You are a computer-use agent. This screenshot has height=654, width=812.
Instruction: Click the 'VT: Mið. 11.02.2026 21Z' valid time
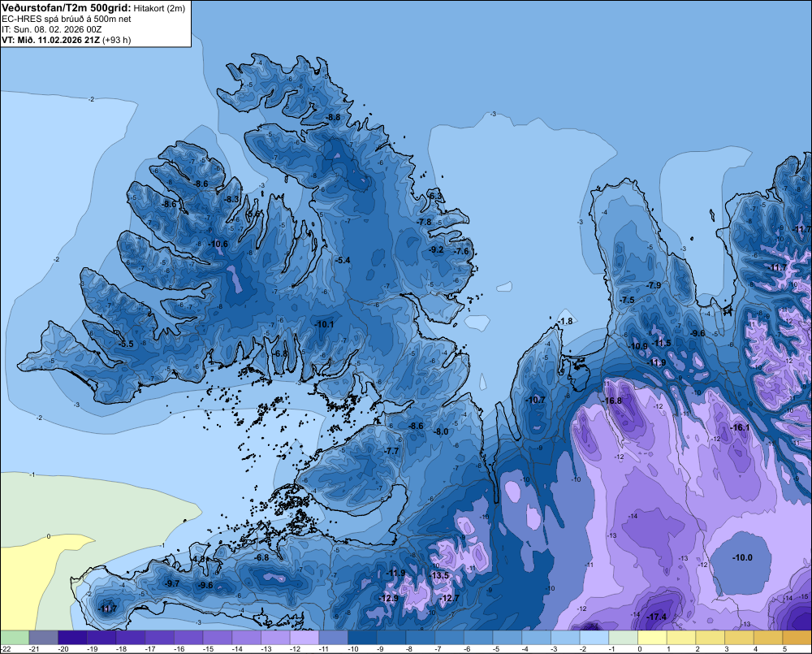(x=50, y=40)
